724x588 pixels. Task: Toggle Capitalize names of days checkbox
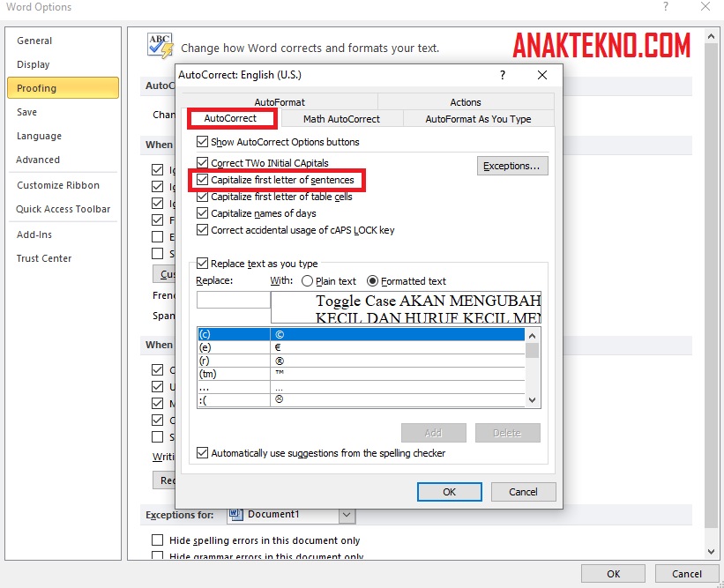click(202, 212)
